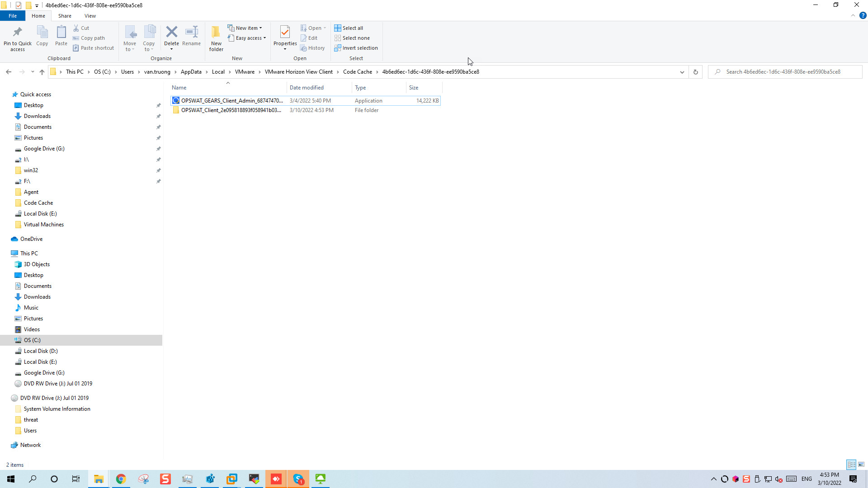
Task: Open the win32 folder in Quick access
Action: pyautogui.click(x=31, y=170)
